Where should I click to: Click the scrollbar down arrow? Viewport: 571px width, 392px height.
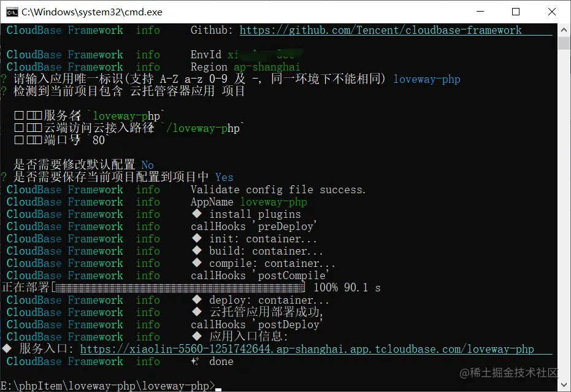[564, 385]
